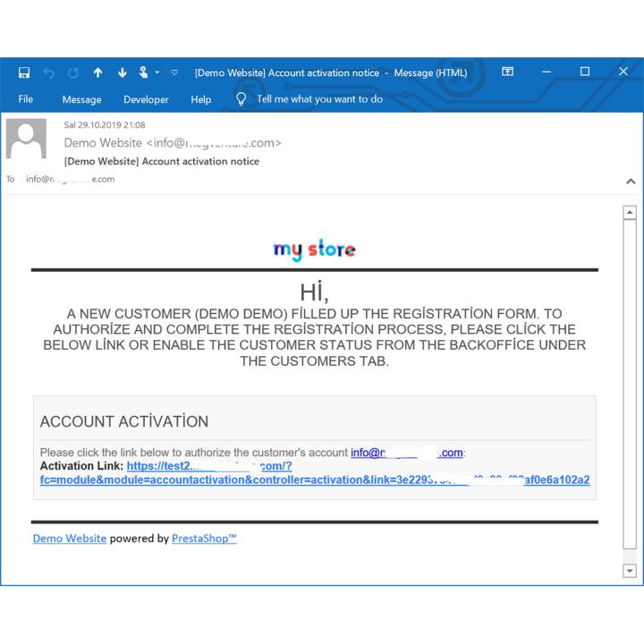Click the sender avatar picture
Screen dimensions: 644x644
pos(26,139)
